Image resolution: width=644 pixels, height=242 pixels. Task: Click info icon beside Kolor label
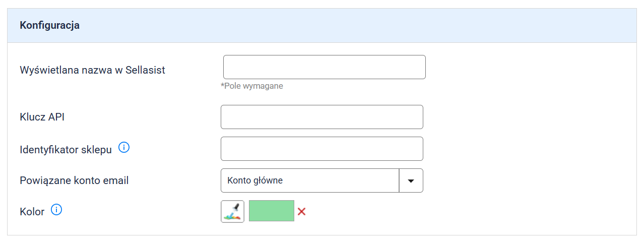pyautogui.click(x=56, y=210)
